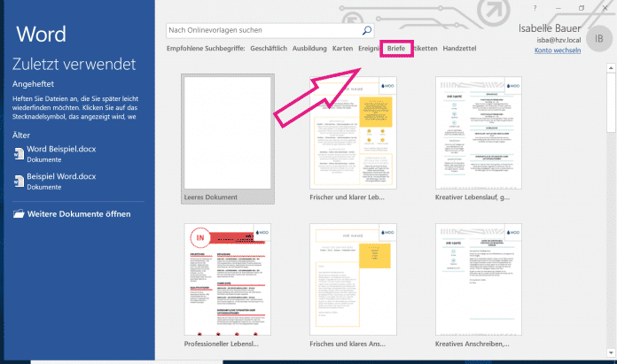This screenshot has width=617, height=364.
Task: Select the Handzettel search term
Action: click(x=459, y=49)
